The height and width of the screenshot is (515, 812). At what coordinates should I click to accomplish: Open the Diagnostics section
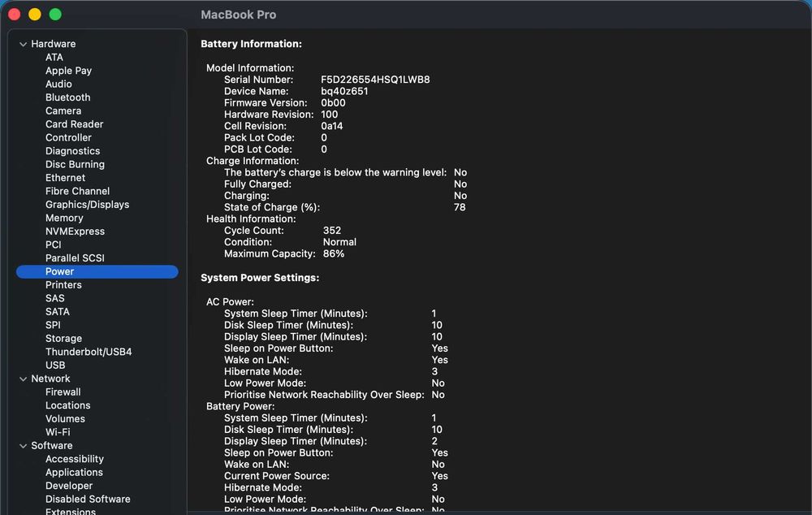(72, 151)
